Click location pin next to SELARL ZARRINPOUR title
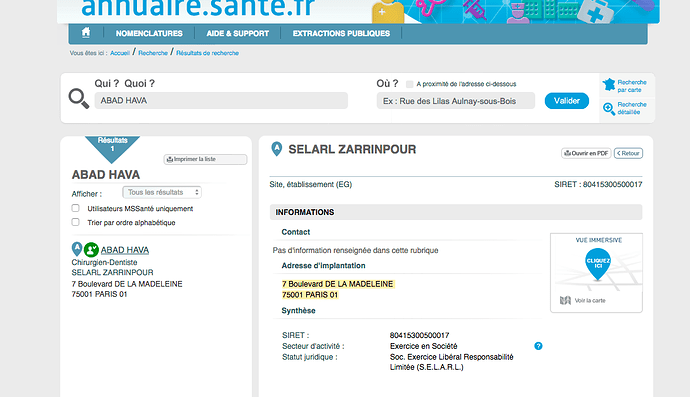The height and width of the screenshot is (397, 690). (276, 149)
